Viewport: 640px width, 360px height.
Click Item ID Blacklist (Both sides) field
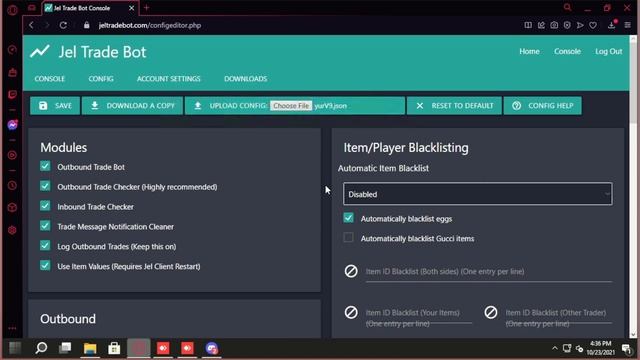(489, 272)
